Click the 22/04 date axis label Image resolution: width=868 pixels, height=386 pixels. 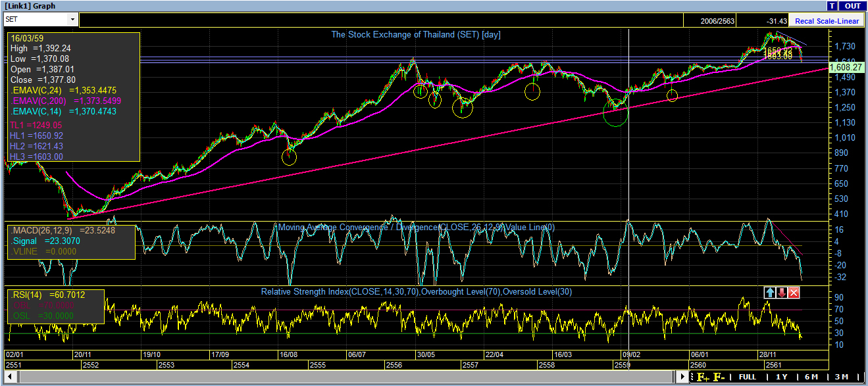[494, 354]
